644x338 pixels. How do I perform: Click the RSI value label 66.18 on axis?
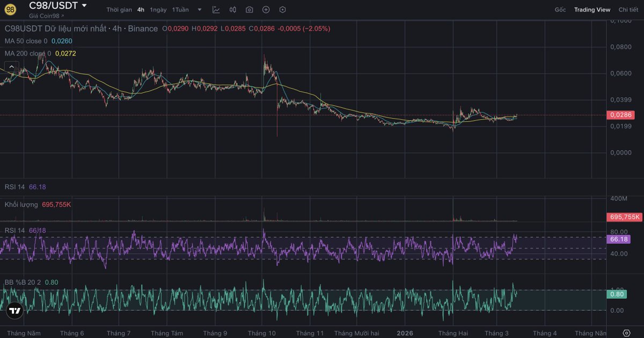(619, 239)
